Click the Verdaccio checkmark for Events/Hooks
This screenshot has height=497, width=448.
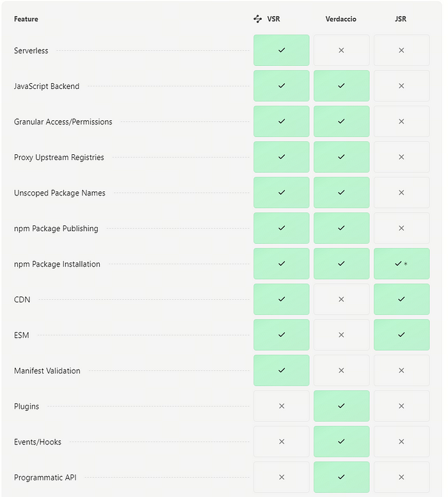[x=341, y=441]
